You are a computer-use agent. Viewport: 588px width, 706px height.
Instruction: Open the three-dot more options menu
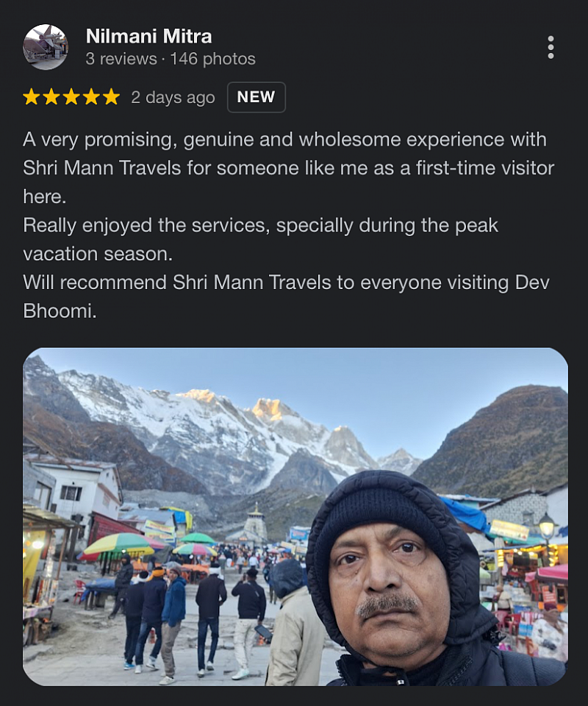click(x=551, y=47)
